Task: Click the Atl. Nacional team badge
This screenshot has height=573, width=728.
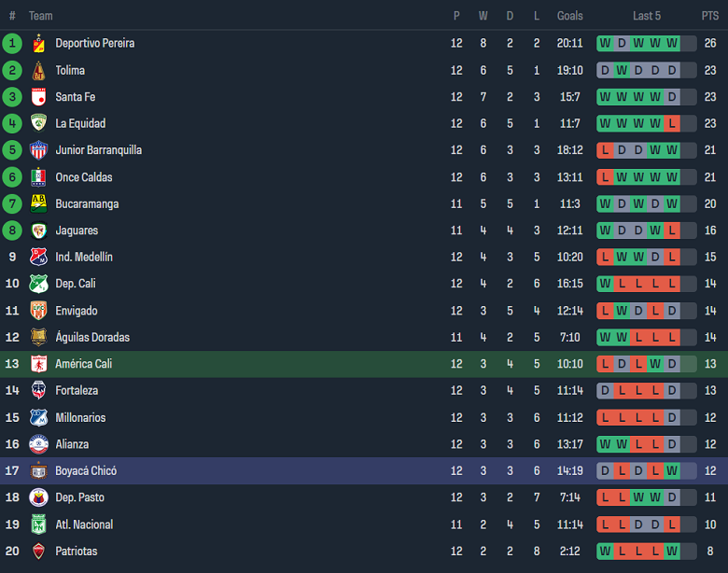Action: [38, 524]
